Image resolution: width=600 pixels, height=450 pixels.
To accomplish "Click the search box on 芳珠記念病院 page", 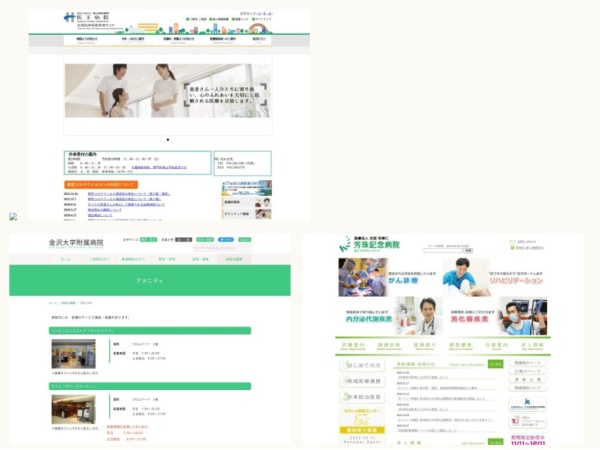I will point(443,251).
